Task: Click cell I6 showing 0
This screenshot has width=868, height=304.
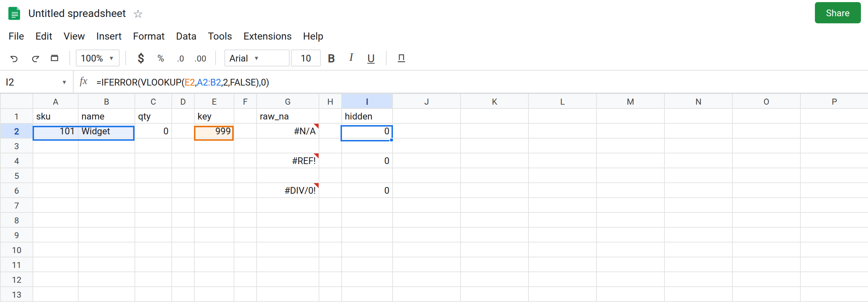Action: 367,191
